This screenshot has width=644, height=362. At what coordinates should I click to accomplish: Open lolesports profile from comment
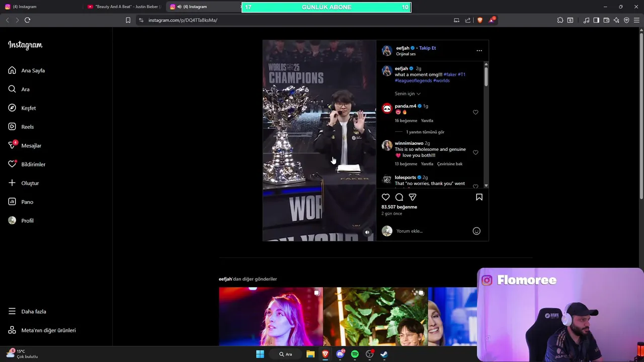coord(405,177)
